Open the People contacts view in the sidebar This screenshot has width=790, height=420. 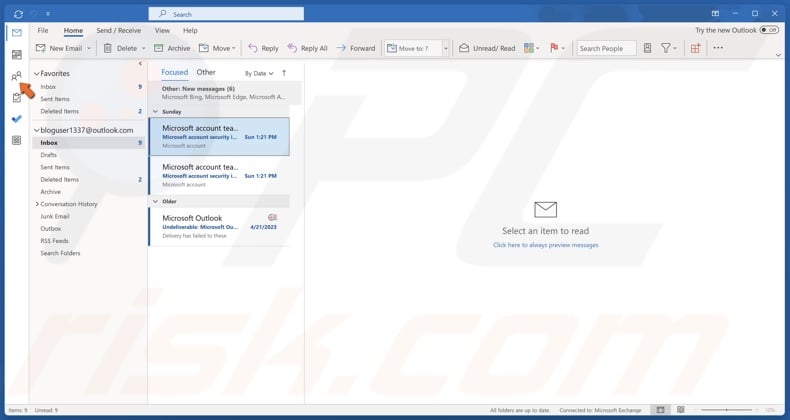(17, 76)
